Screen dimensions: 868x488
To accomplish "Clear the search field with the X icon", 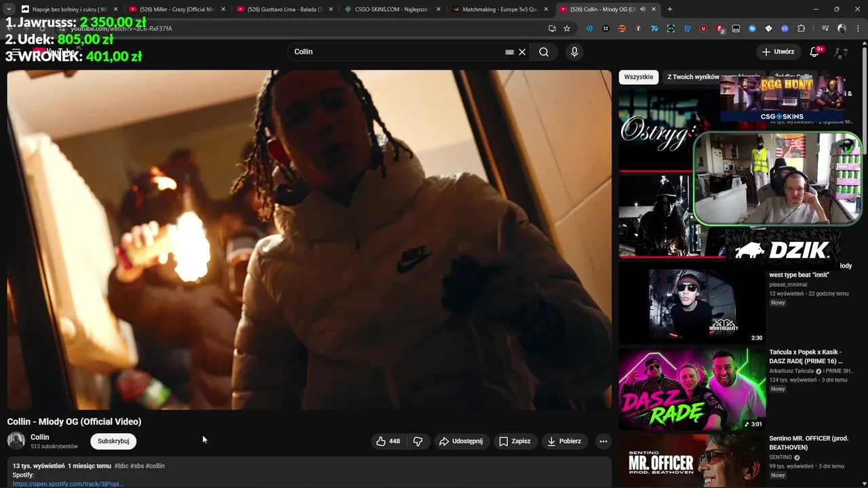I will click(522, 52).
